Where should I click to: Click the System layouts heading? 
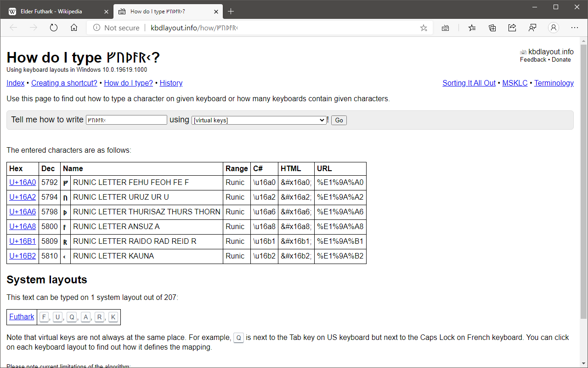tap(47, 280)
